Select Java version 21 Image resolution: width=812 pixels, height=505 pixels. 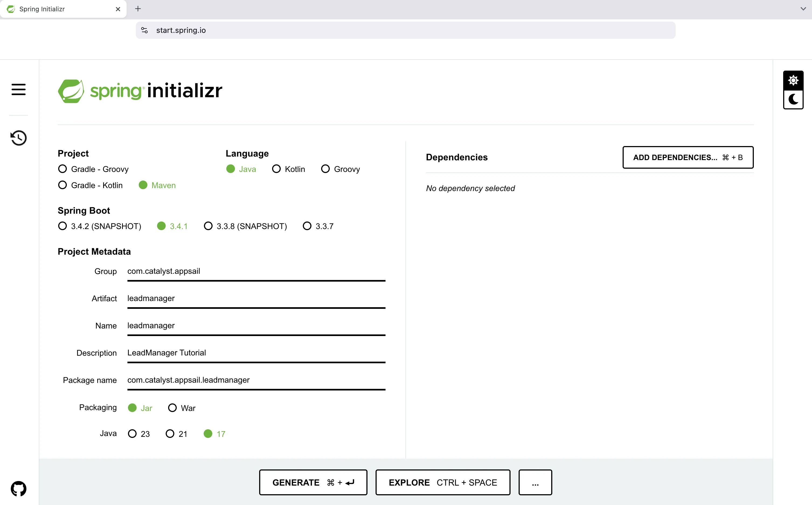[170, 434]
